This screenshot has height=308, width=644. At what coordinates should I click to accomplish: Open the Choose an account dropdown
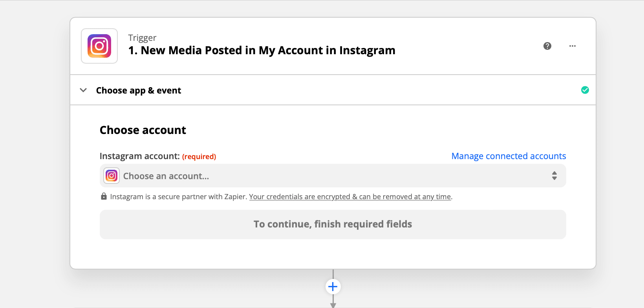333,176
